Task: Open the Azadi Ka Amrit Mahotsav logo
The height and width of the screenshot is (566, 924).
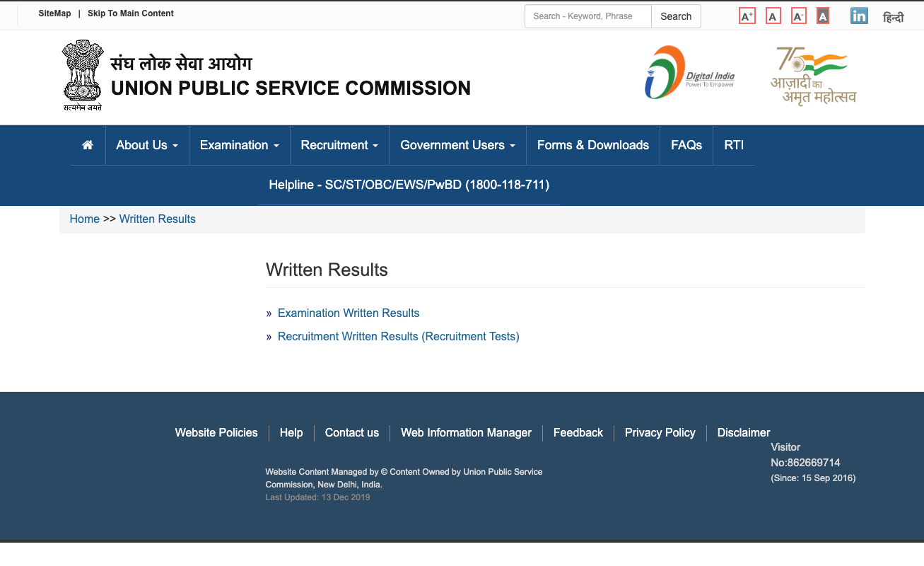Action: tap(813, 75)
